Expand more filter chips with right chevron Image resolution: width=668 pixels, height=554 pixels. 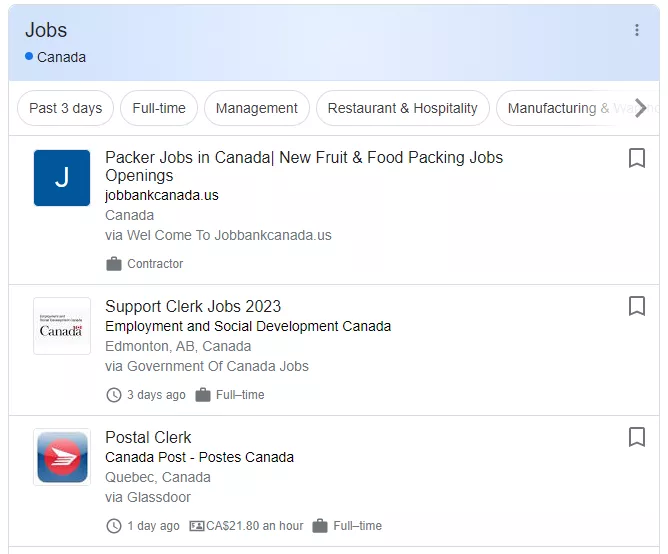[x=640, y=108]
